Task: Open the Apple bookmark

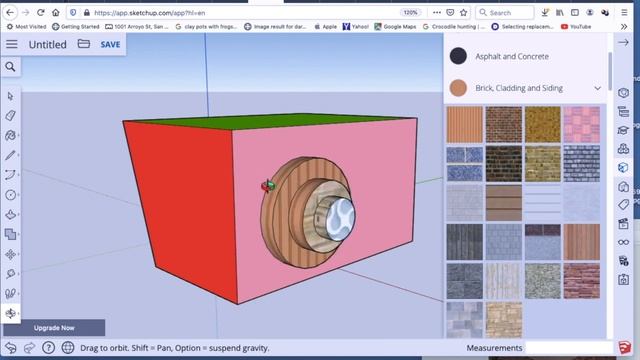Action: [325, 27]
